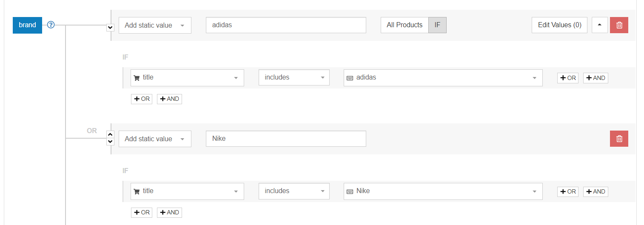Move the Nike rule up with chevron
The width and height of the screenshot is (644, 225).
click(x=110, y=134)
